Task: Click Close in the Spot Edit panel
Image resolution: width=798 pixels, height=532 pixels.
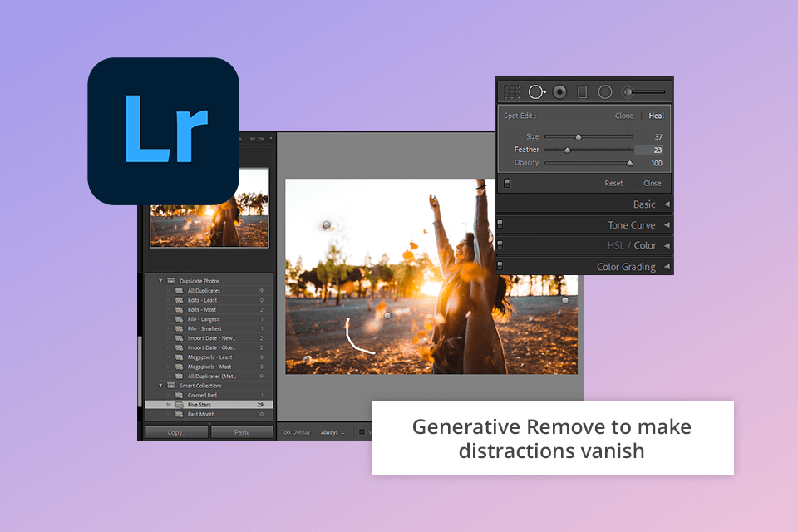Action: [652, 183]
